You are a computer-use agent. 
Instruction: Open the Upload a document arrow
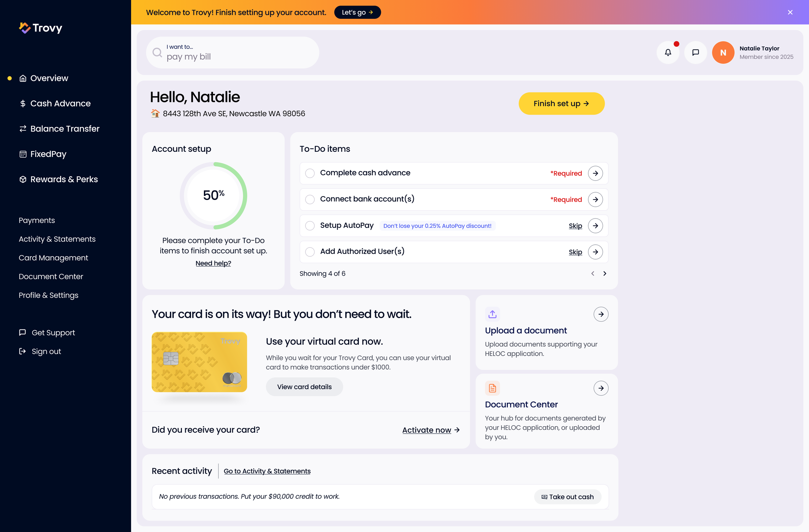[601, 314]
